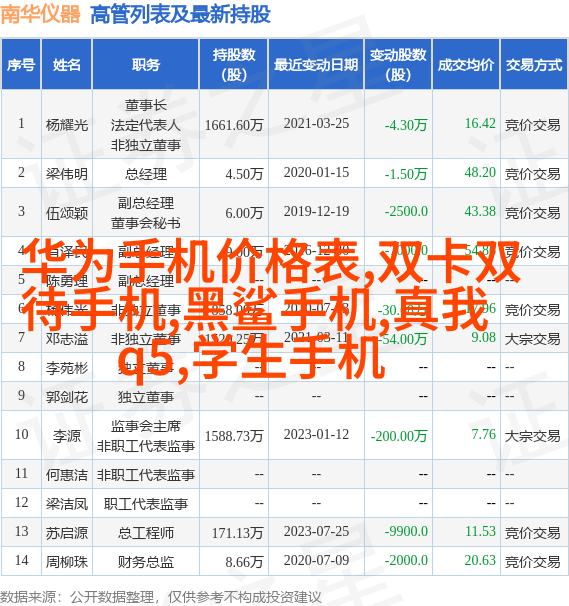569x606 pixels.
Task: Click 竞价交易 in 杨耀光's row
Action: (533, 125)
